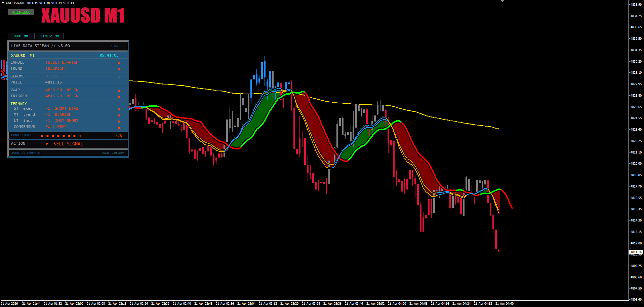Click the CANDLE row status dot

point(119,63)
